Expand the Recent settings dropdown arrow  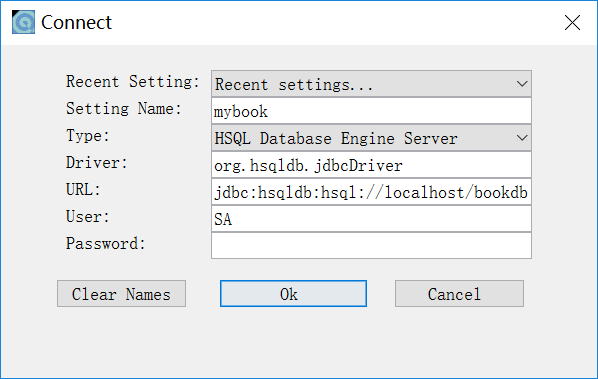click(x=522, y=84)
